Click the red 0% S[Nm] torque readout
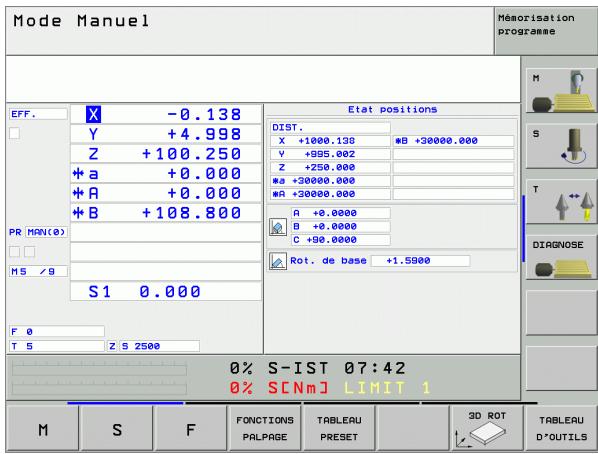 [x=278, y=388]
